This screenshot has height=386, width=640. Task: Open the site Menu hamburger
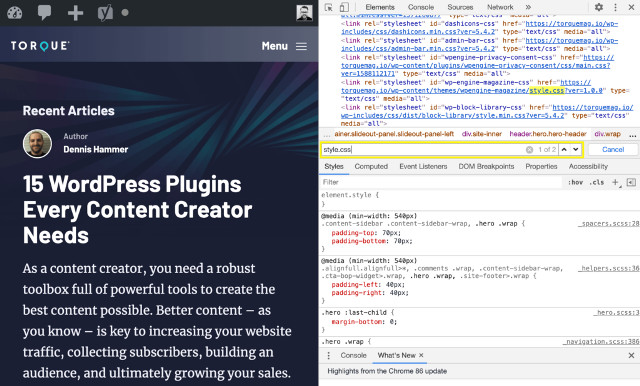[x=284, y=46]
